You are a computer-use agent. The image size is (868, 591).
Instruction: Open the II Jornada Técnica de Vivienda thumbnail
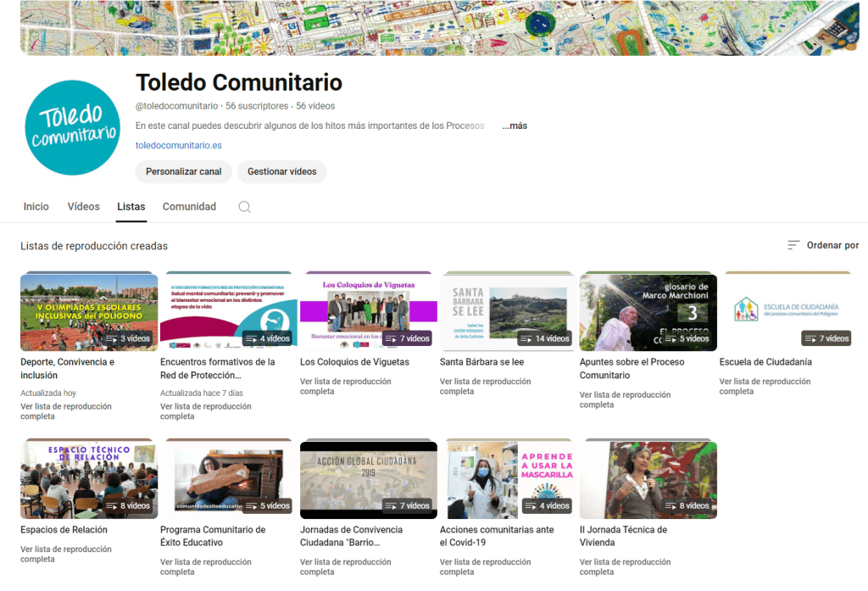648,480
